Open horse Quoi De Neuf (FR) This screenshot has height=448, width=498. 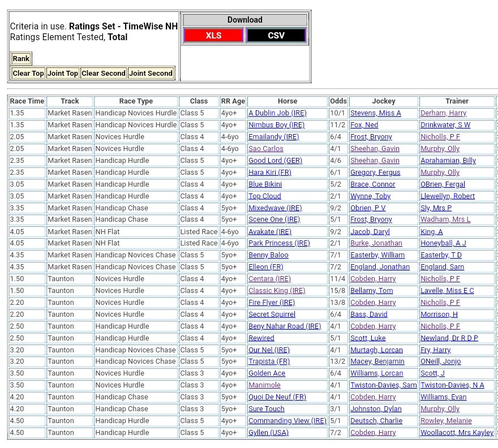tap(277, 397)
